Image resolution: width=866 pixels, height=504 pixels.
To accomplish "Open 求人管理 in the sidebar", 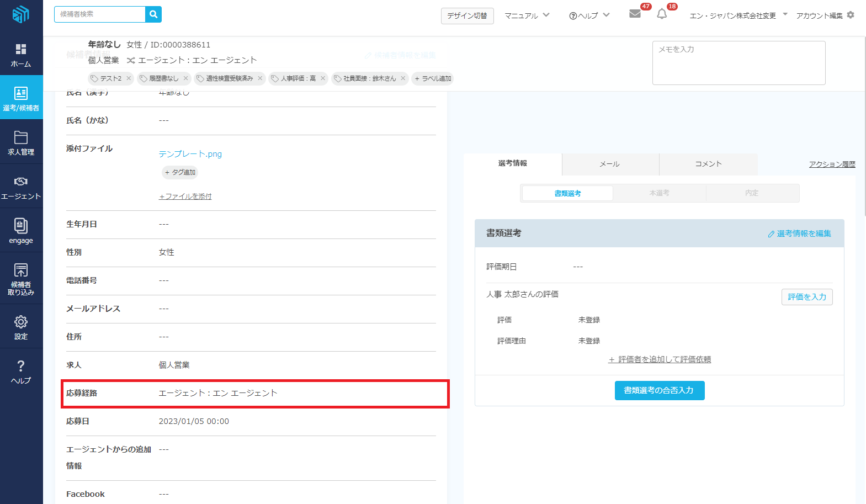I will pyautogui.click(x=21, y=143).
